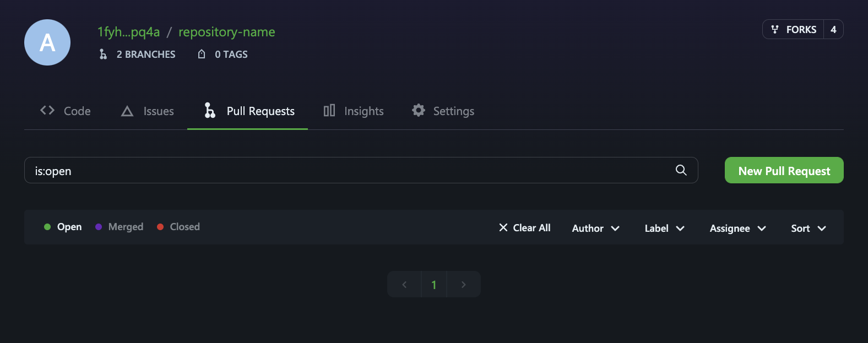Expand the Author filter dropdown
The width and height of the screenshot is (868, 343).
pos(596,228)
